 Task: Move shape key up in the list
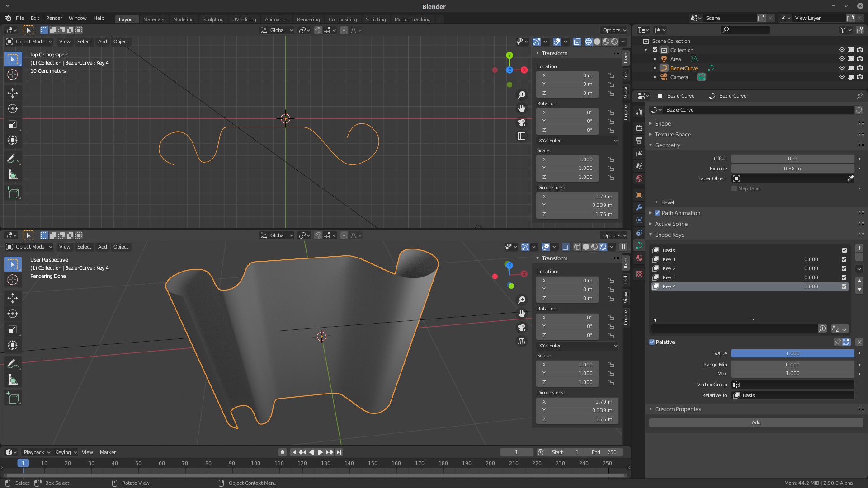(x=859, y=281)
